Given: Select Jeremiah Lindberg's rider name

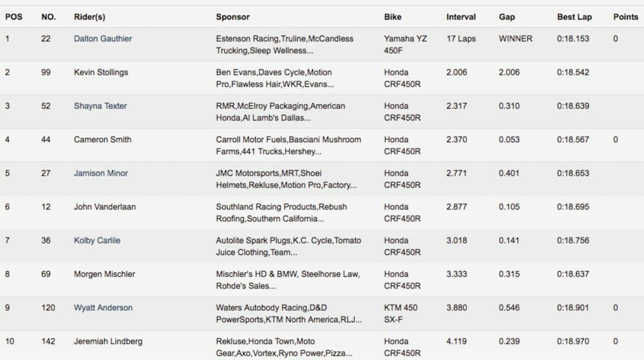Looking at the screenshot, I should pyautogui.click(x=108, y=341).
